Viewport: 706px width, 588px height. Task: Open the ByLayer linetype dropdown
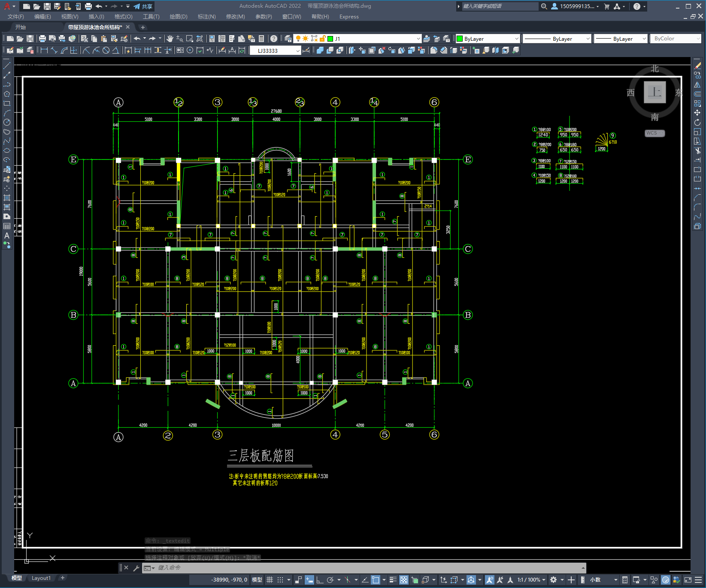(588, 39)
